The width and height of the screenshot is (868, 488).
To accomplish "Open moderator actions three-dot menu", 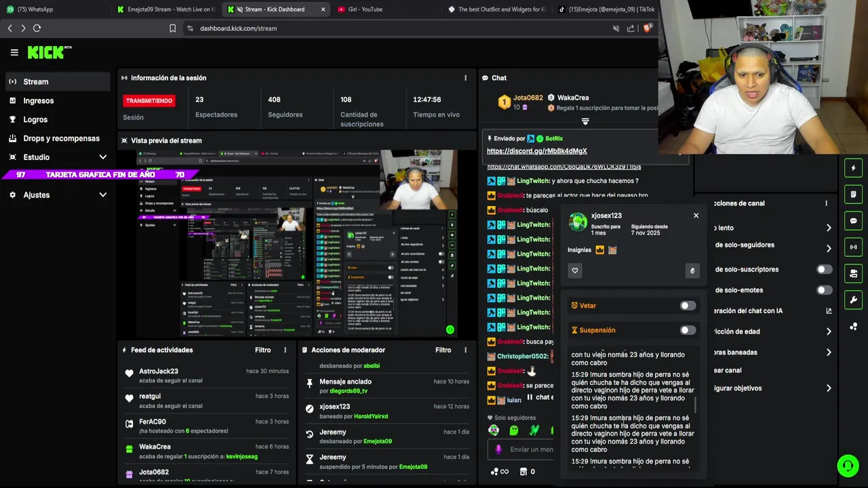I will point(465,350).
